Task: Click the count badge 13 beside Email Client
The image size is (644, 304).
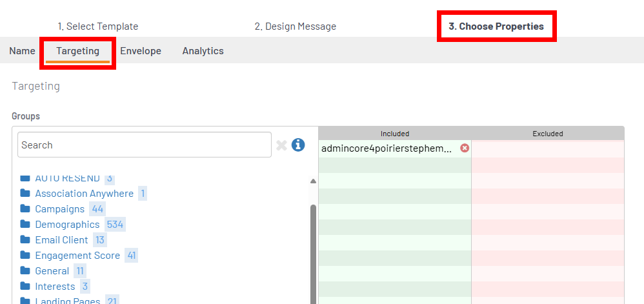Action: click(x=100, y=240)
